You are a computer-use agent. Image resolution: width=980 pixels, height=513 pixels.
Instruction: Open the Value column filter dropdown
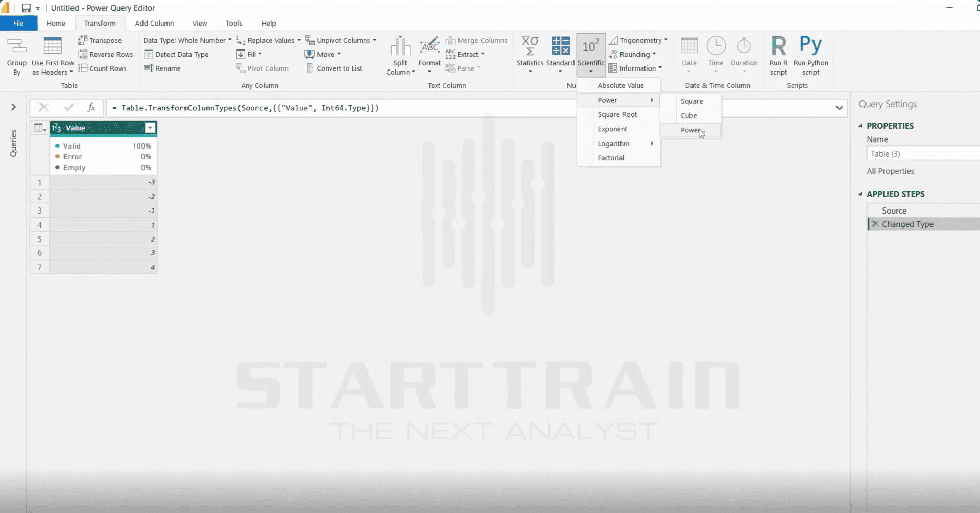click(150, 128)
